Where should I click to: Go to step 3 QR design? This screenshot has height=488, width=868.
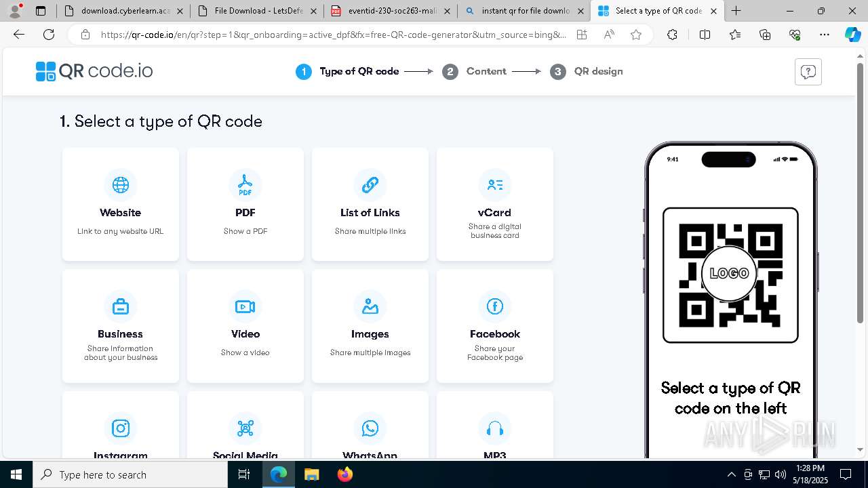coord(587,71)
